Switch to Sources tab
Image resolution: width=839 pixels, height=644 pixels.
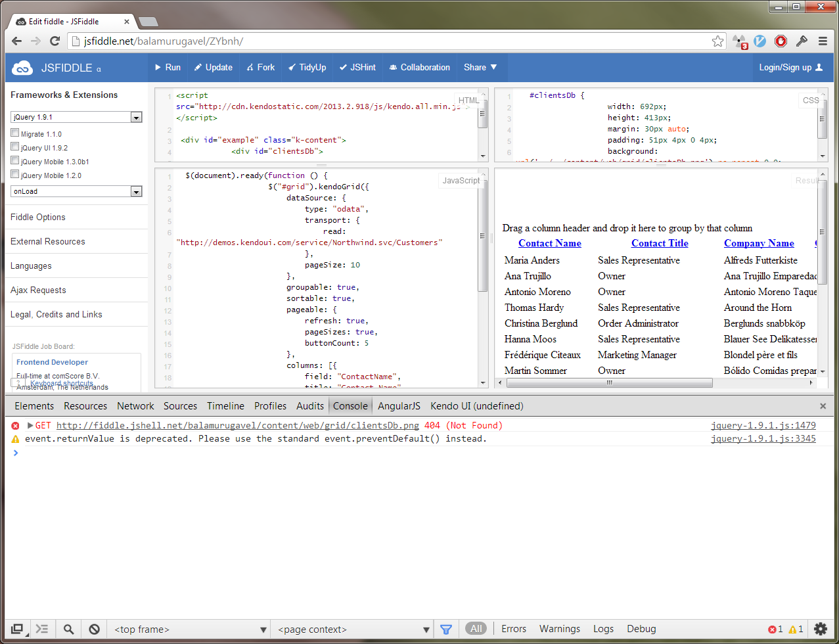click(180, 406)
